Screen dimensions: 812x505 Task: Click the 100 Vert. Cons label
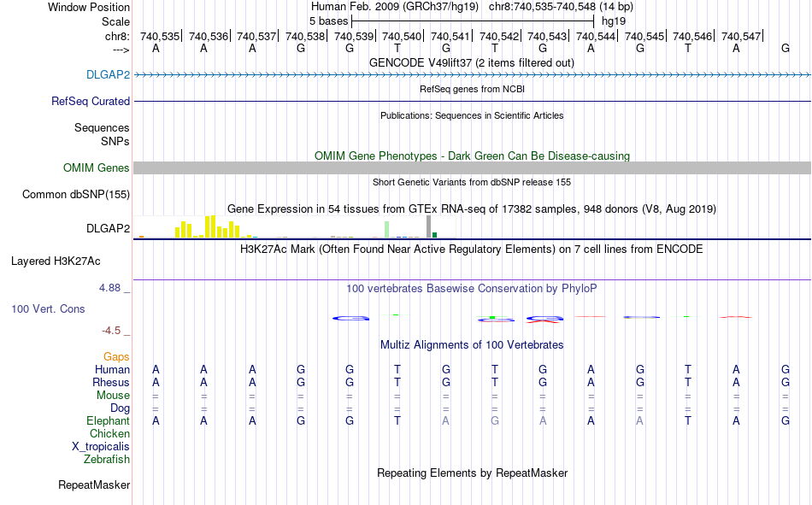point(48,308)
